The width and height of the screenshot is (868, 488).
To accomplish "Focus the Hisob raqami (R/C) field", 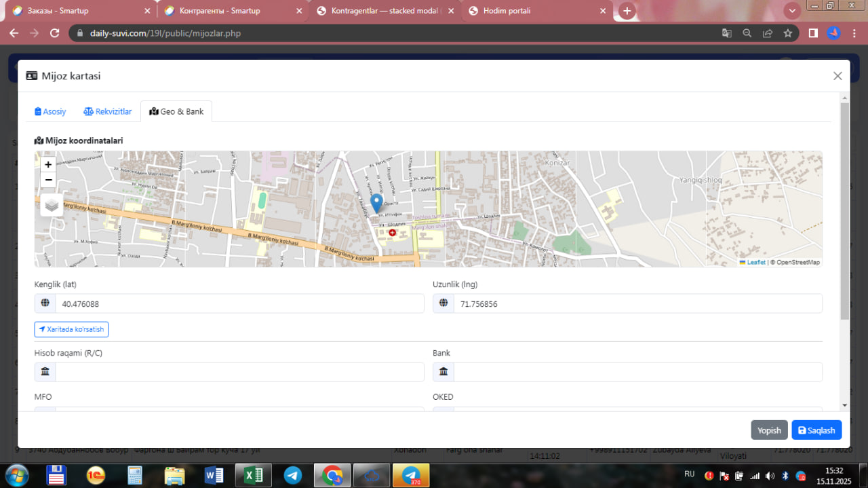I will pos(239,372).
